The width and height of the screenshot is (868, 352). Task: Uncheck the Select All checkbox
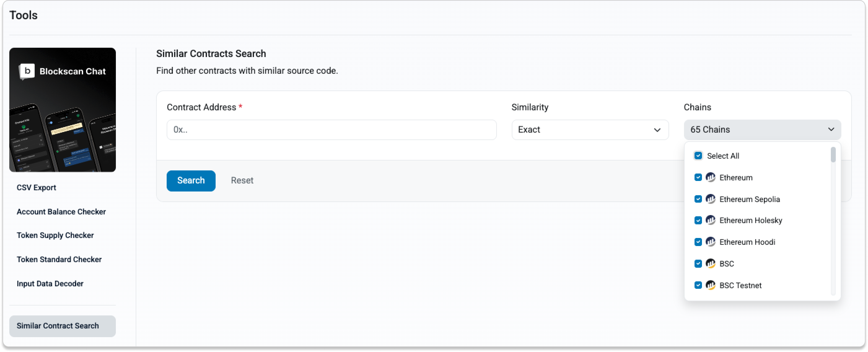698,156
